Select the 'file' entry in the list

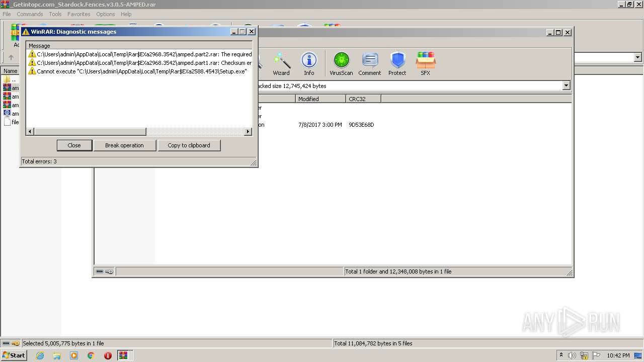[11, 122]
